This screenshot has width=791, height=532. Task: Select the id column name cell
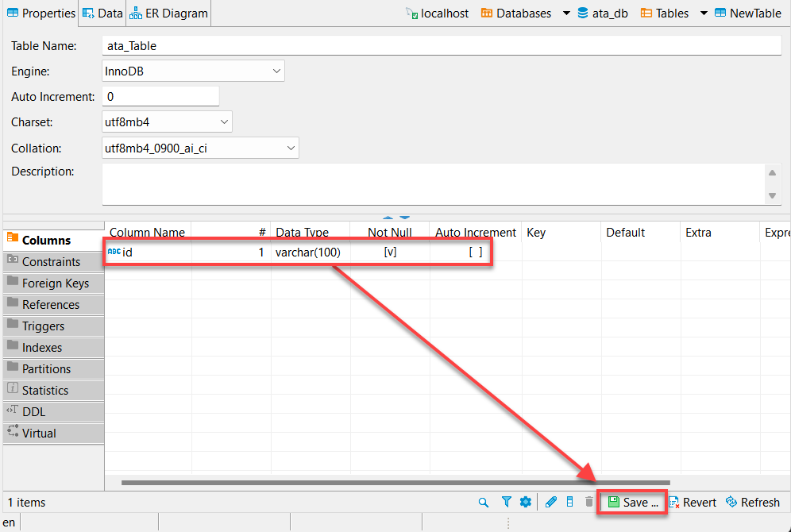148,252
